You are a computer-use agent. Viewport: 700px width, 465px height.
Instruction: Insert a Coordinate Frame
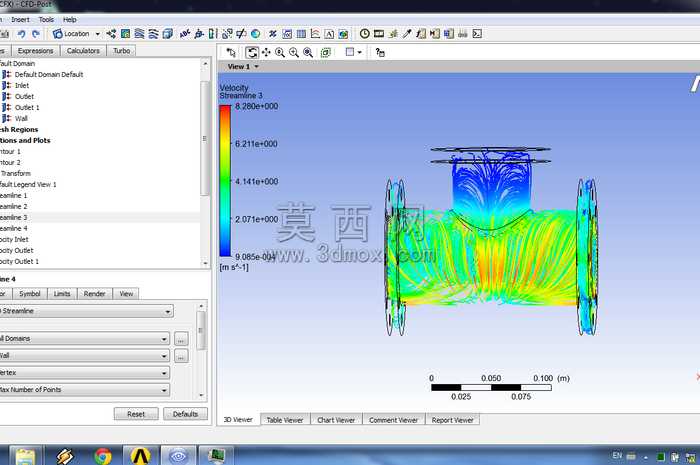point(199,34)
